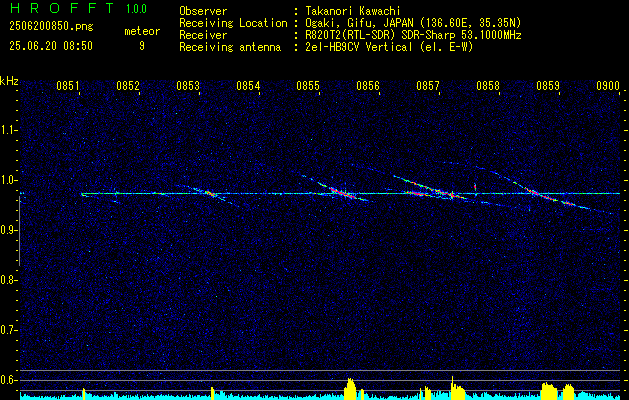This screenshot has width=629, height=400.
Task: Click the 0855 time axis marker
Action: point(308,86)
